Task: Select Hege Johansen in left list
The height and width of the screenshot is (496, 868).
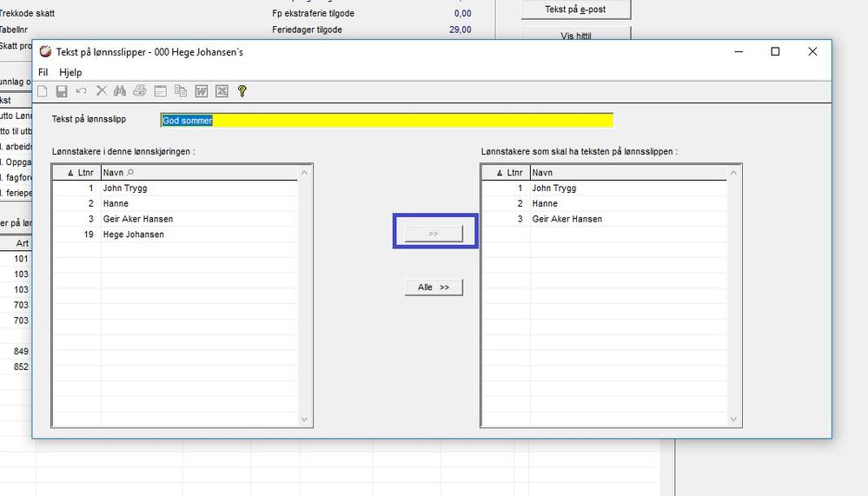Action: 134,235
